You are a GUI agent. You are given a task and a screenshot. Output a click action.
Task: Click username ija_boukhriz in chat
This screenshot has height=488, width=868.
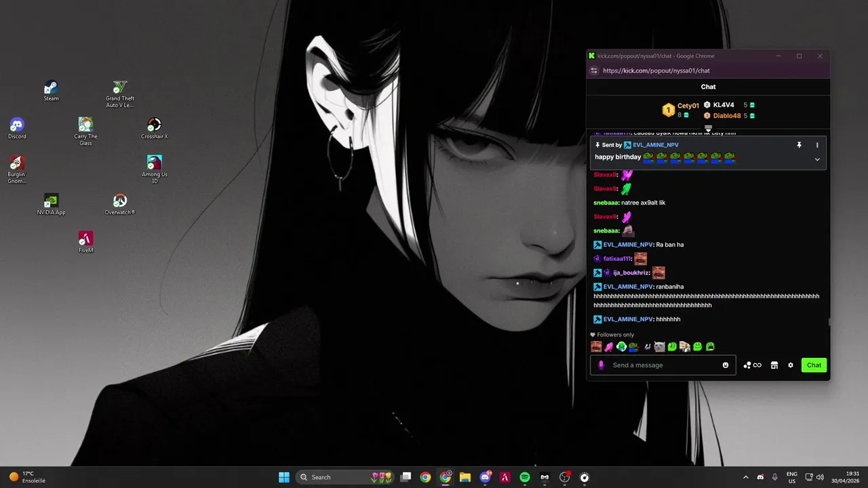point(631,273)
